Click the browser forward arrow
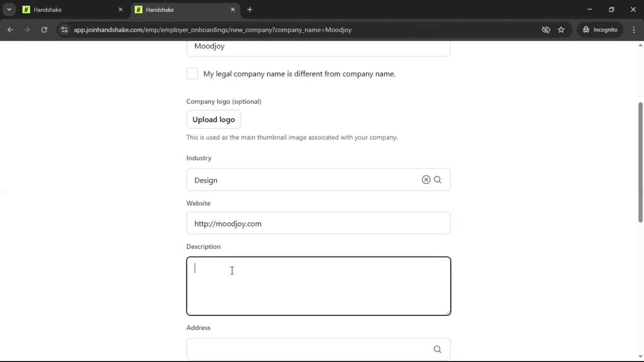This screenshot has width=644, height=362. point(27,30)
